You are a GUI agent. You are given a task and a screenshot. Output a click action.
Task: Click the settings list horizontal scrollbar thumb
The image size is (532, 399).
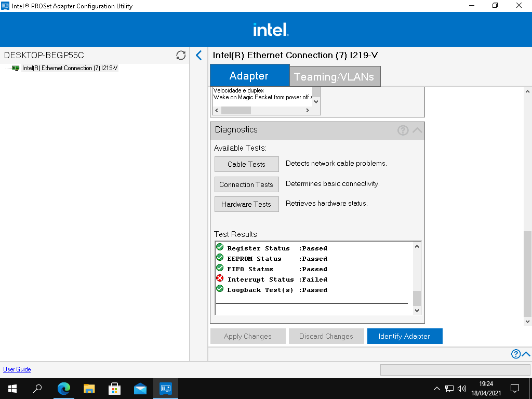[236, 110]
